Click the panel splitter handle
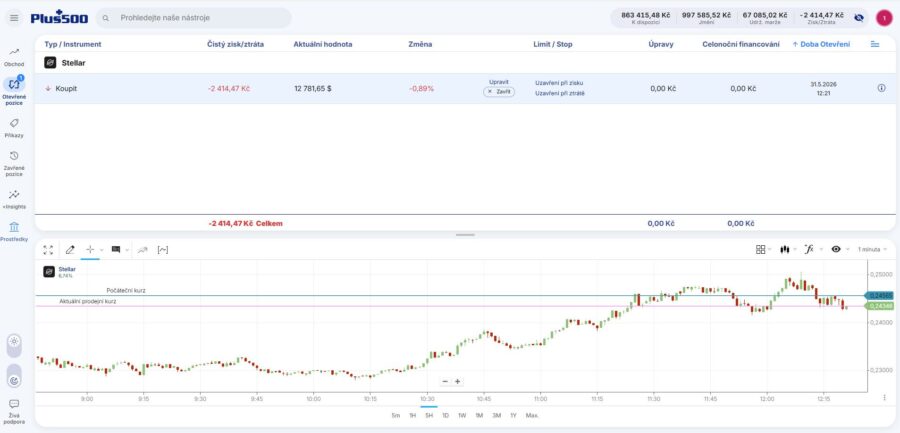 (x=465, y=235)
